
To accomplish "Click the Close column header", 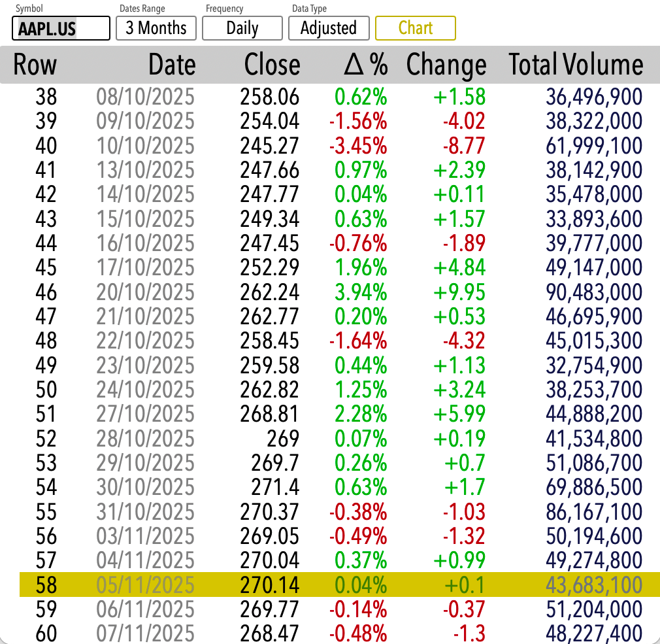I will pos(272,65).
